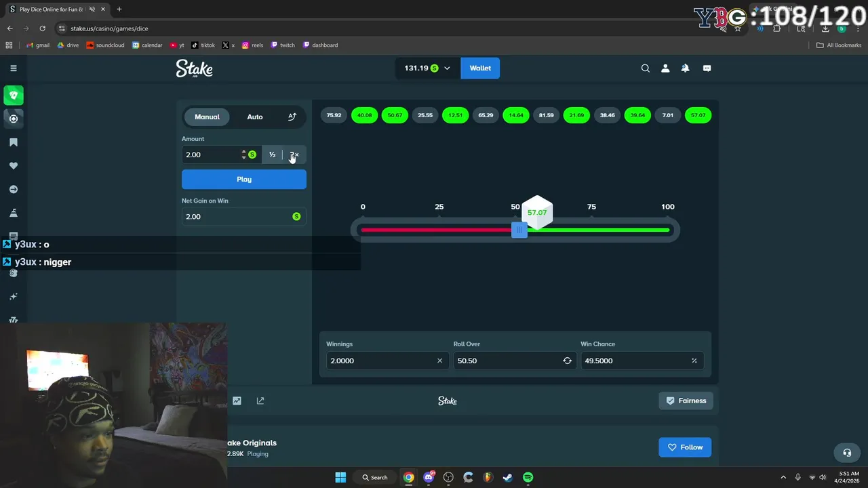Open the advanced bet arrow icon

click(x=292, y=117)
